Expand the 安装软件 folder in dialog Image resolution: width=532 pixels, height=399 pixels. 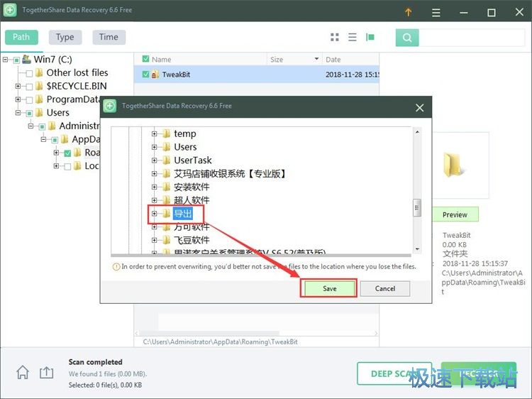point(155,187)
